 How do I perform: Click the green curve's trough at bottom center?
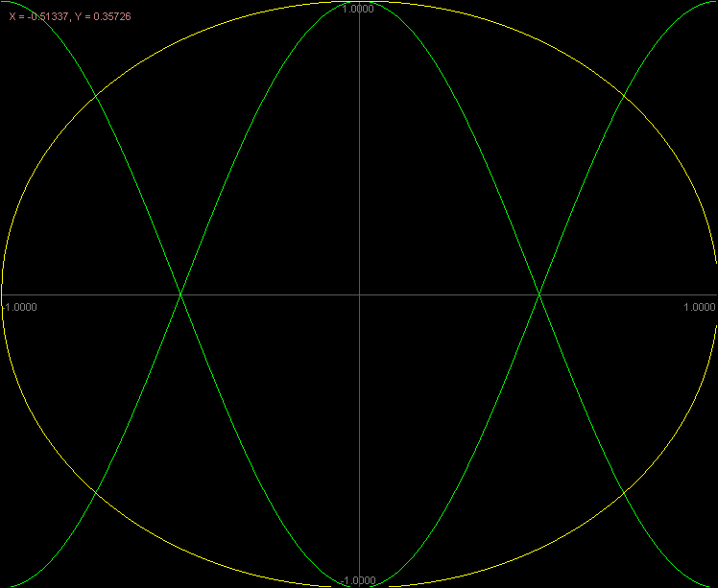[359, 586]
